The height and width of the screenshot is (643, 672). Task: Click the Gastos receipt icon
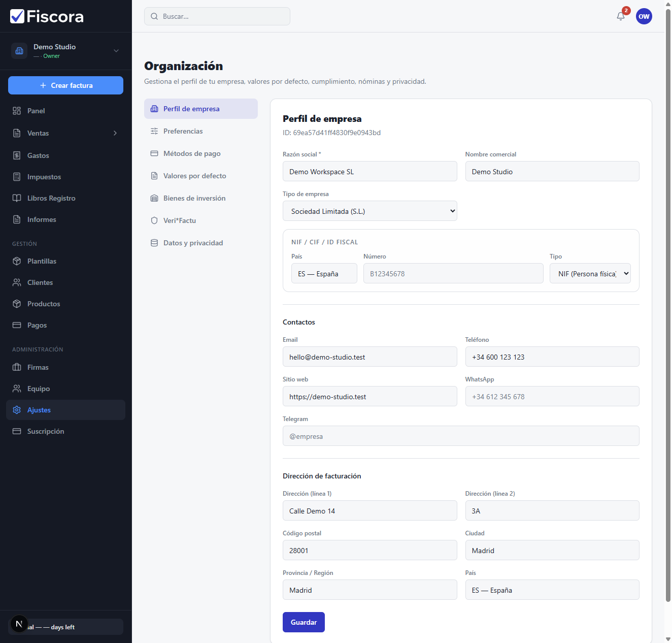pos(17,155)
